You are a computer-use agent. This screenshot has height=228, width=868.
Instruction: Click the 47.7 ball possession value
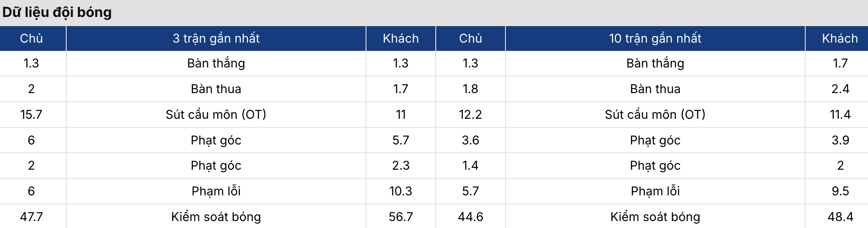coord(31,217)
